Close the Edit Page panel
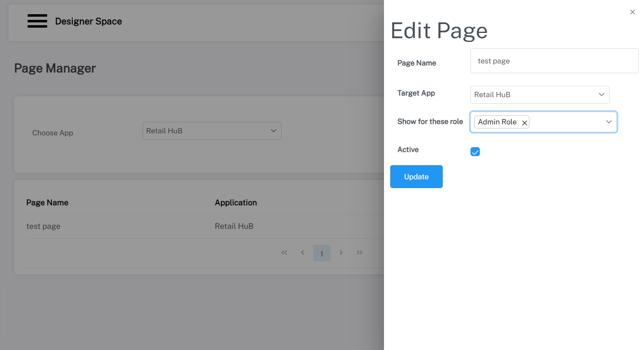The height and width of the screenshot is (350, 644). click(632, 12)
